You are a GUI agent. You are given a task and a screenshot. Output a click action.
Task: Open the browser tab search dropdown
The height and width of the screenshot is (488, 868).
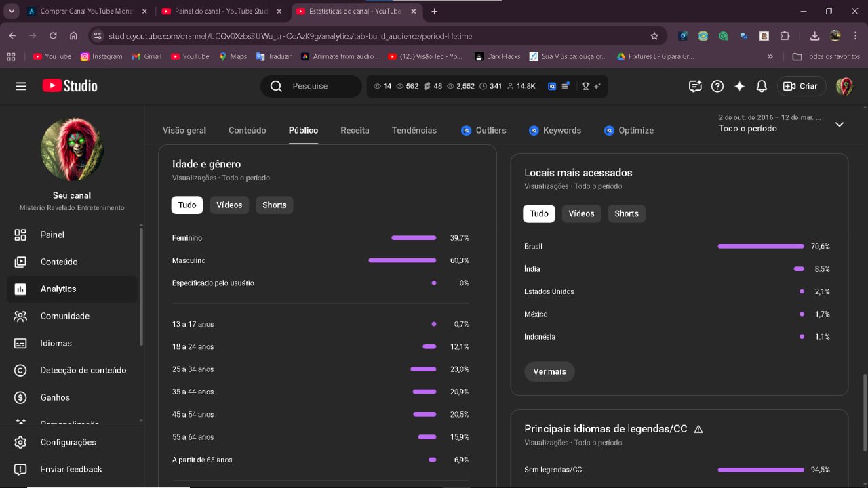pyautogui.click(x=12, y=12)
